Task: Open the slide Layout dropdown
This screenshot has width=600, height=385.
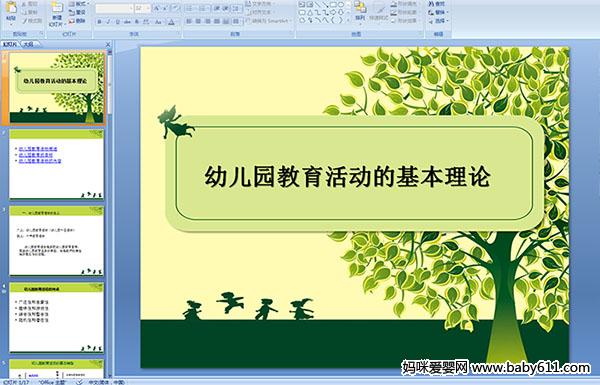Action: coord(78,4)
